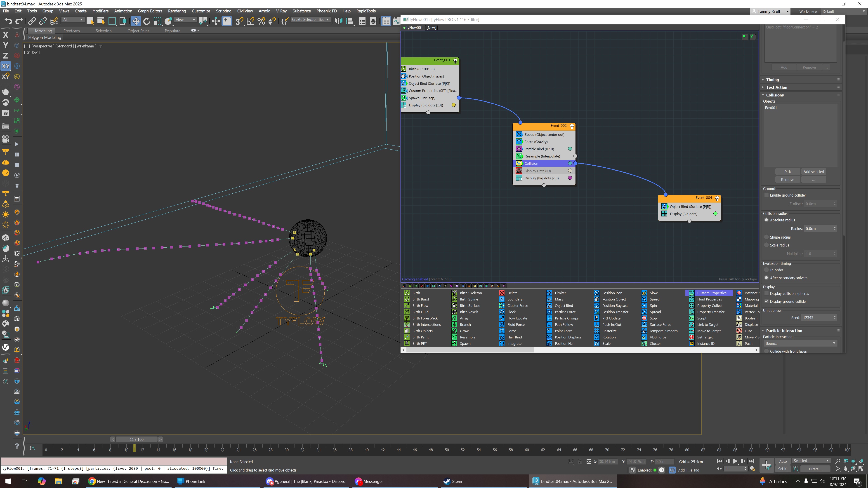The width and height of the screenshot is (868, 488).
Task: Click the Undo icon in main toolbar
Action: point(8,21)
